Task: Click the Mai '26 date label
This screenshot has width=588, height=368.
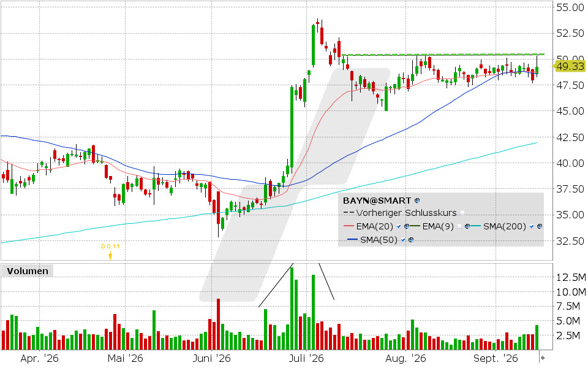Action: click(x=125, y=358)
